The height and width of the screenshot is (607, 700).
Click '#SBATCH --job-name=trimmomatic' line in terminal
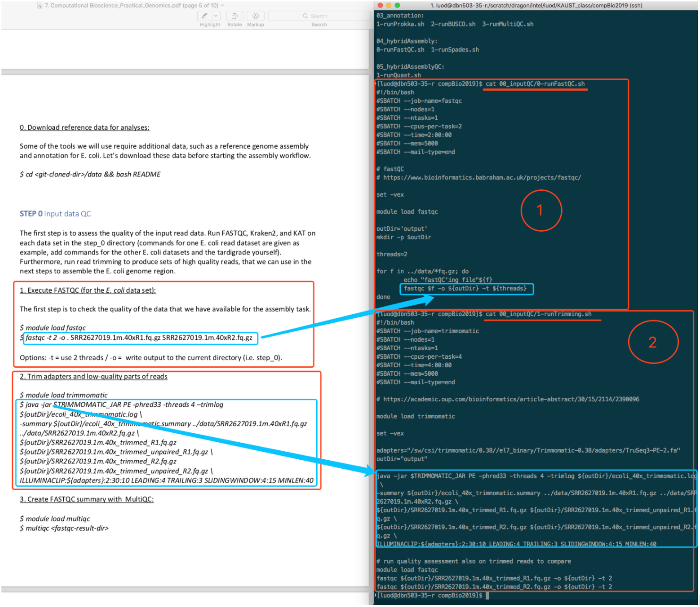[428, 331]
